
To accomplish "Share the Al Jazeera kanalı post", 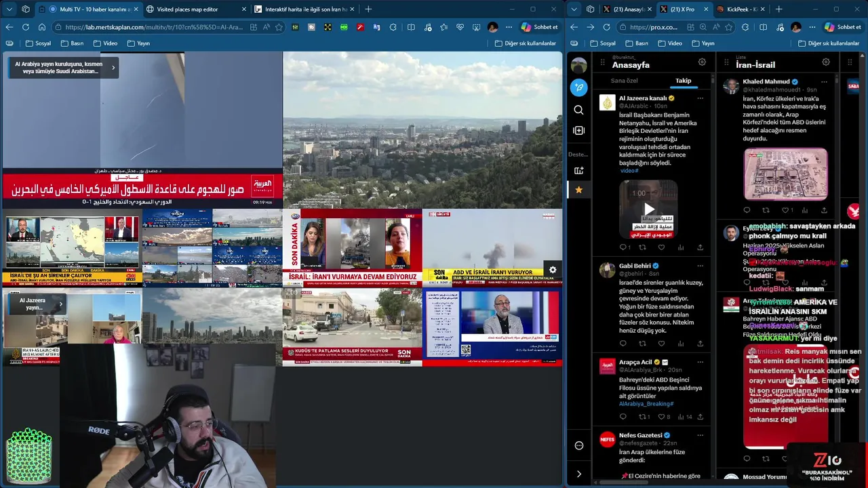I will (700, 247).
